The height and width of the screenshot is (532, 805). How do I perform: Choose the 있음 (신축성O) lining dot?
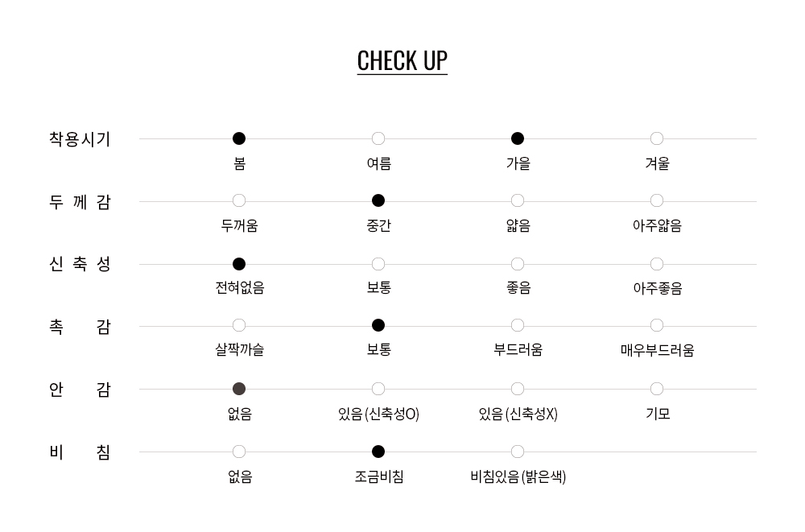point(378,389)
